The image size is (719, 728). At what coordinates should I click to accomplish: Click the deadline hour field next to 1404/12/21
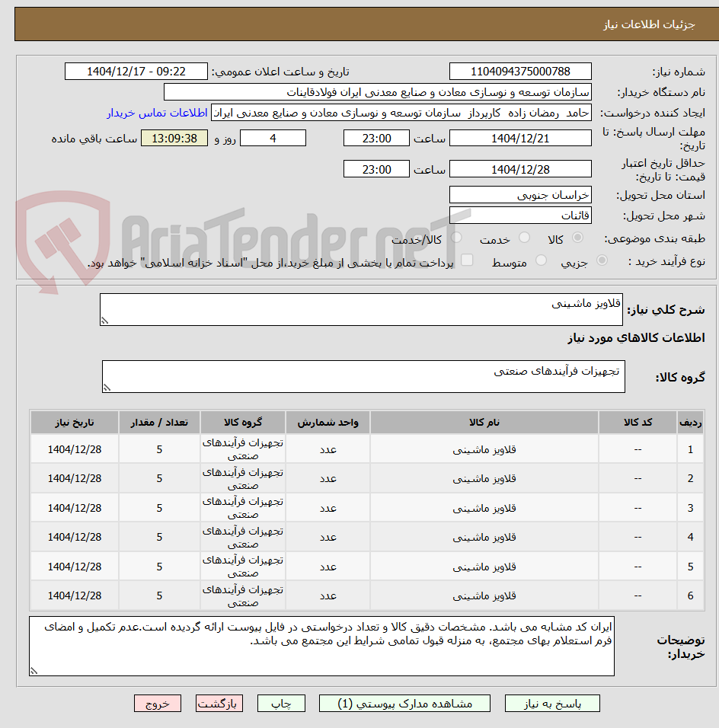coord(376,139)
